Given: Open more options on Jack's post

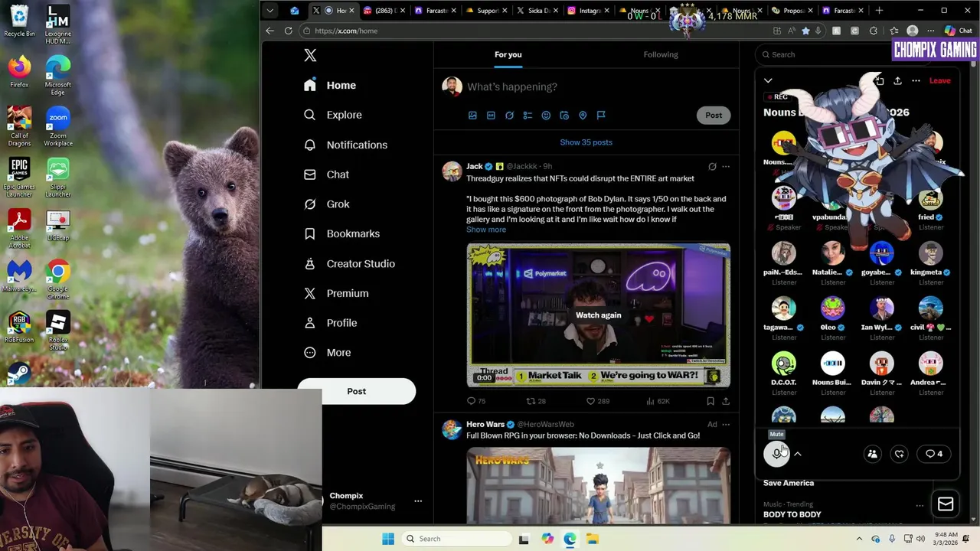Looking at the screenshot, I should point(726,166).
